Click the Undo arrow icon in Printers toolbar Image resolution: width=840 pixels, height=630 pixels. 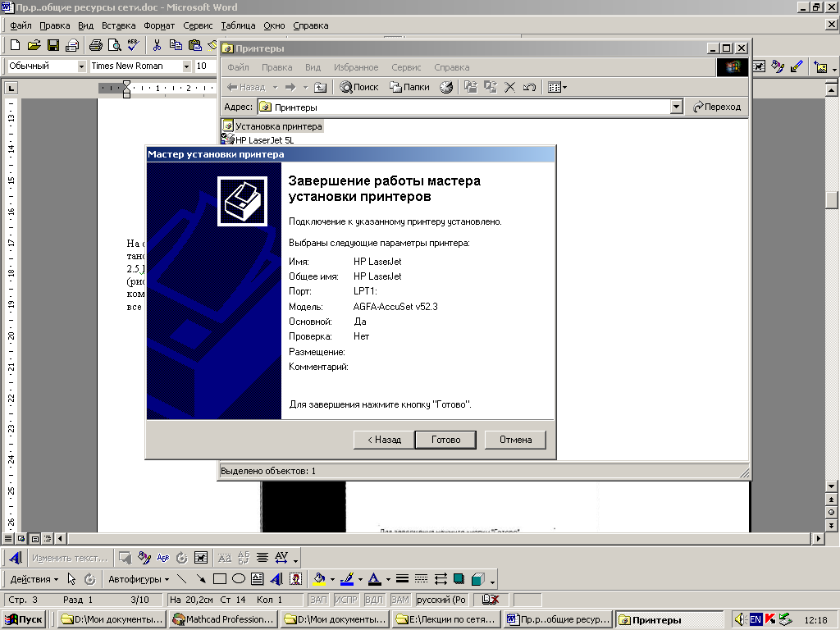pos(529,87)
